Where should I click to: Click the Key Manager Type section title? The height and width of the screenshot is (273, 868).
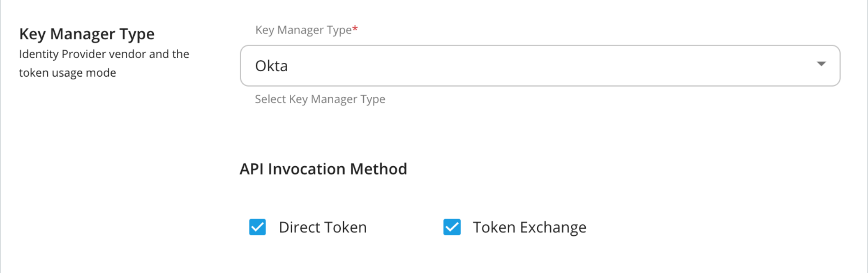tap(87, 34)
